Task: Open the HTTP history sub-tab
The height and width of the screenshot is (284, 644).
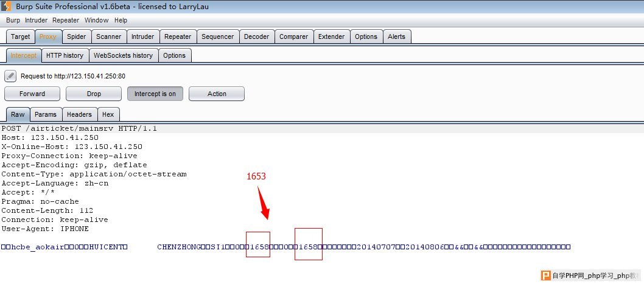Action: (65, 55)
